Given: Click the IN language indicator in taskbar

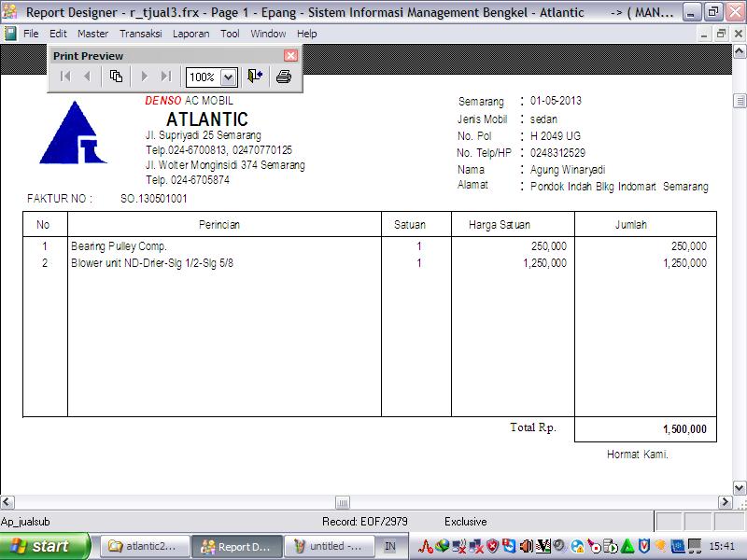Looking at the screenshot, I should pos(390,546).
